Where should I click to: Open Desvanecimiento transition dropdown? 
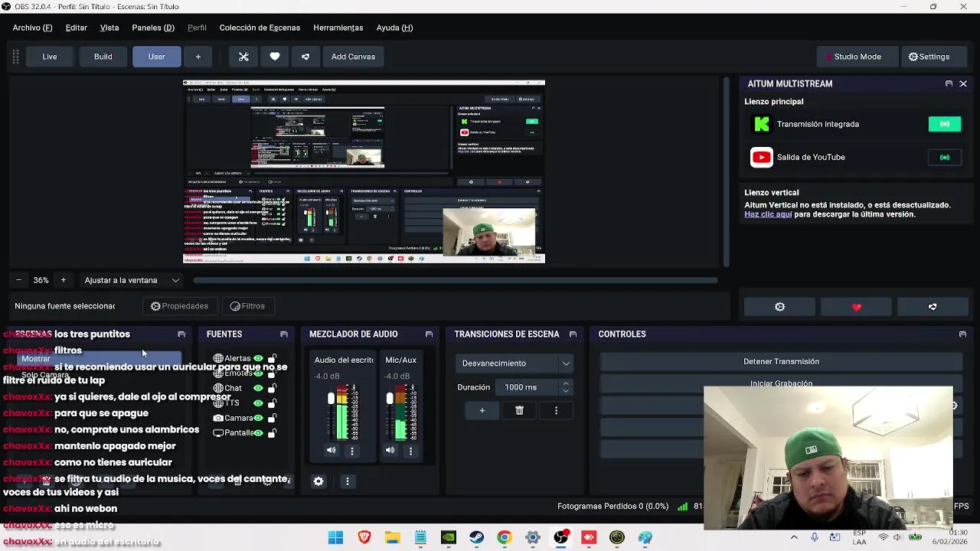515,363
